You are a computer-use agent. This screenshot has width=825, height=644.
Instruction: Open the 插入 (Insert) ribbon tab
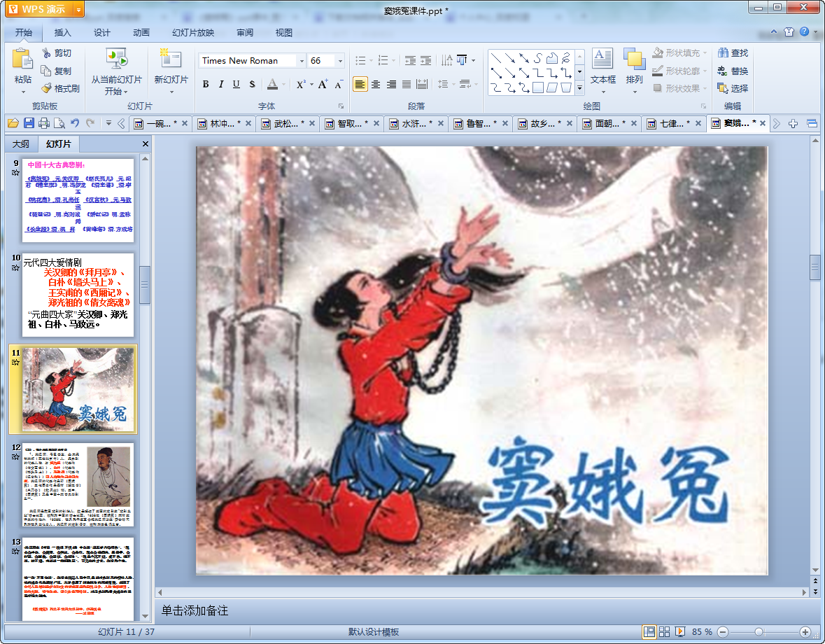pyautogui.click(x=62, y=33)
